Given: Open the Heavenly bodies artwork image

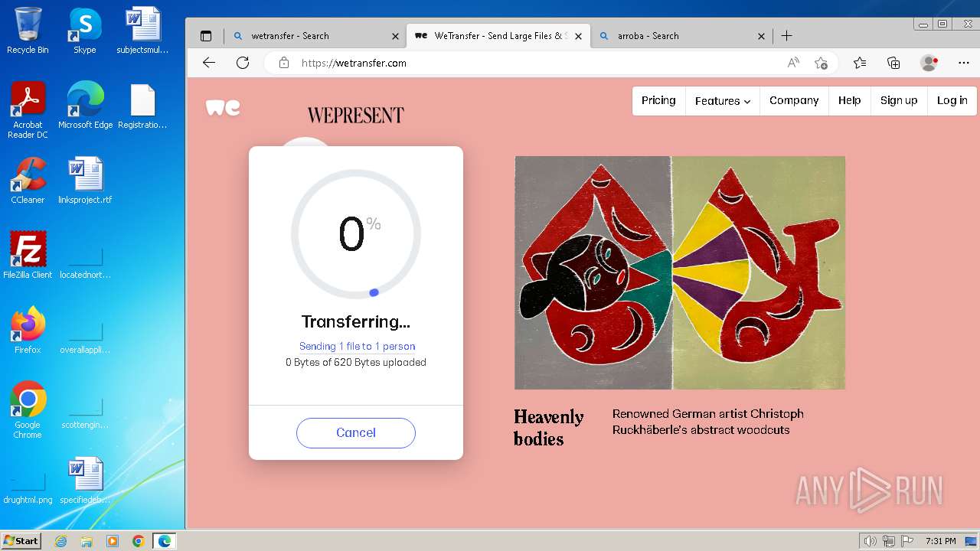Looking at the screenshot, I should click(680, 272).
